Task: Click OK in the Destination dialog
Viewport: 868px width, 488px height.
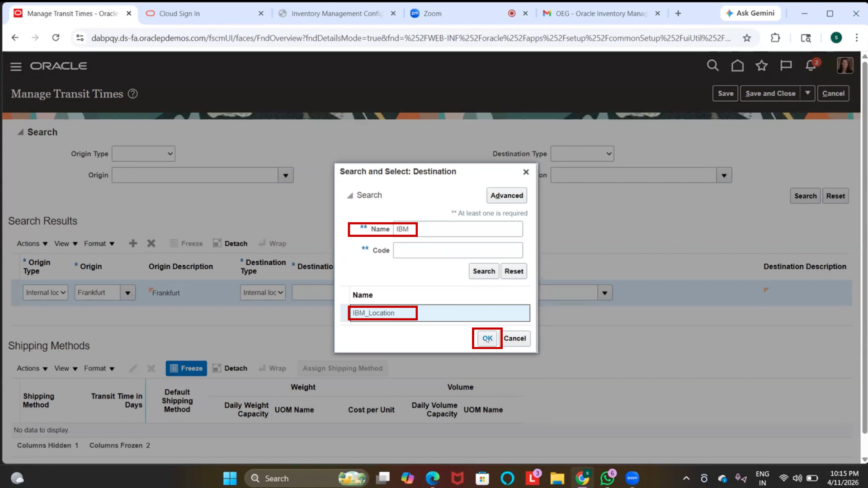Action: tap(487, 338)
